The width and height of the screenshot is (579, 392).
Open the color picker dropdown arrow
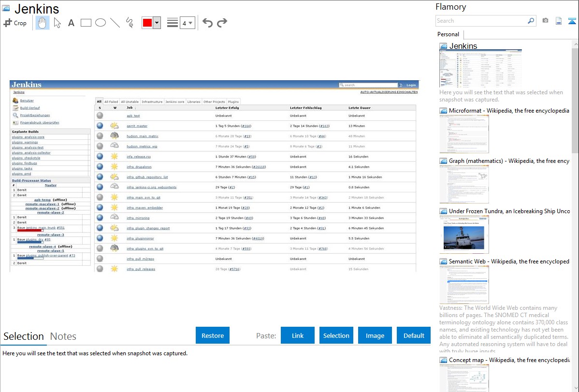pos(157,23)
